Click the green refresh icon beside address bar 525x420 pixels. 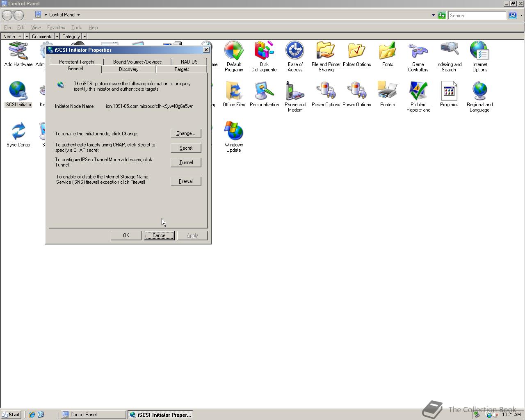coord(442,15)
